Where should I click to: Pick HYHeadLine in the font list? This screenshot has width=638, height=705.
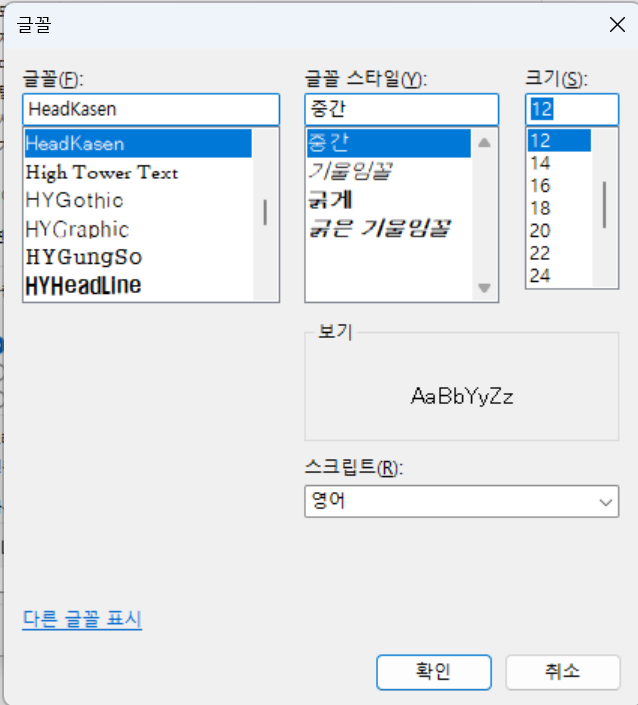point(84,286)
